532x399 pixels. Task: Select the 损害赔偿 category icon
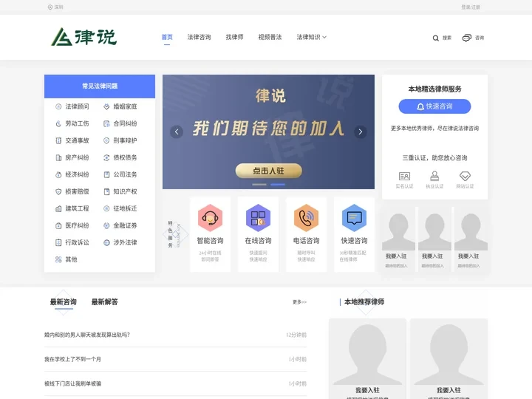[x=58, y=191]
